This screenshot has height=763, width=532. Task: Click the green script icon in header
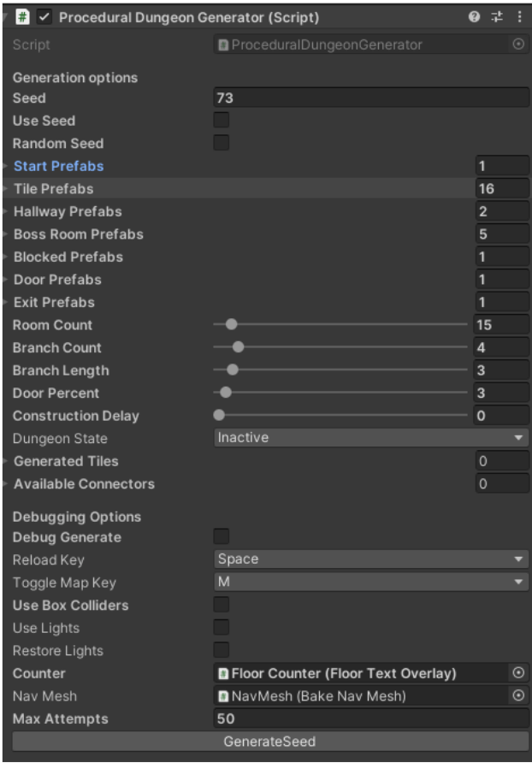24,17
